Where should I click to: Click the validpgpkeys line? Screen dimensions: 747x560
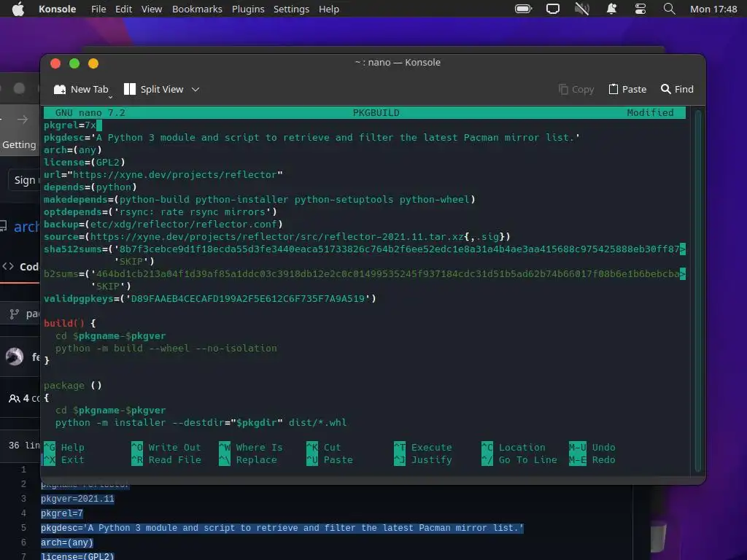tap(209, 298)
